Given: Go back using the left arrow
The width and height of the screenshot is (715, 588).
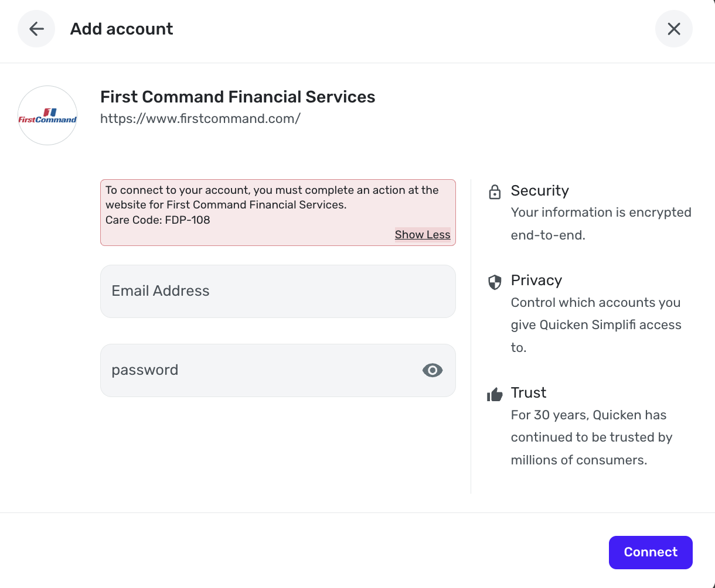Looking at the screenshot, I should (36, 29).
